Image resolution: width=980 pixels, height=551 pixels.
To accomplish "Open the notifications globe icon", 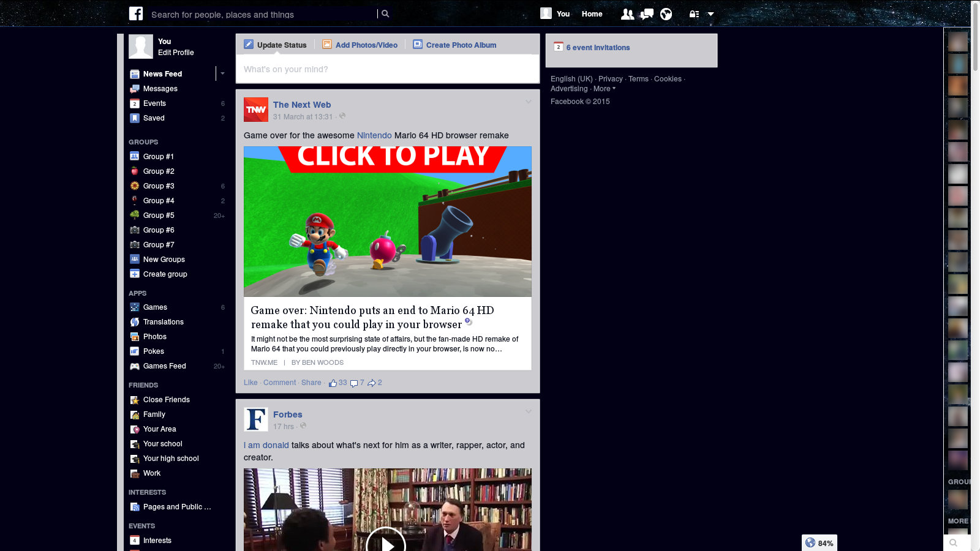I will coord(666,14).
